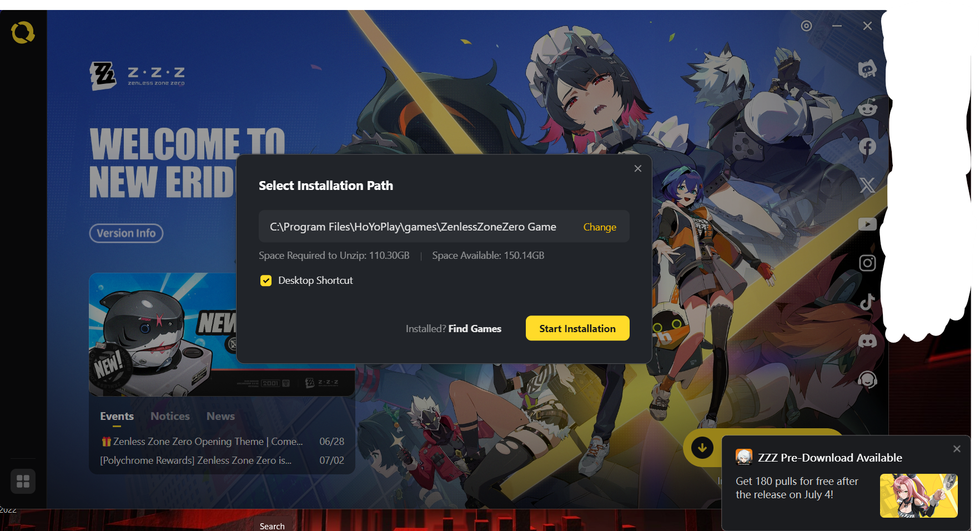Open the X (Twitter) social icon

[x=867, y=185]
